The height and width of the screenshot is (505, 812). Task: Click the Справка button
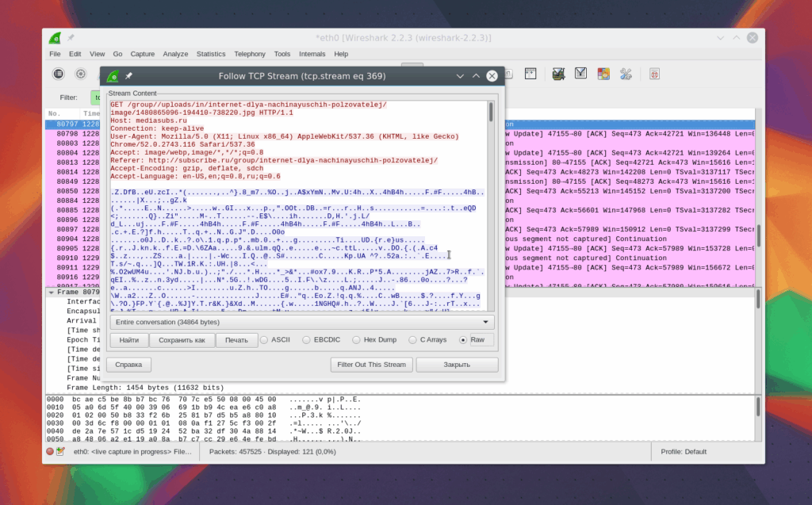[x=128, y=365]
